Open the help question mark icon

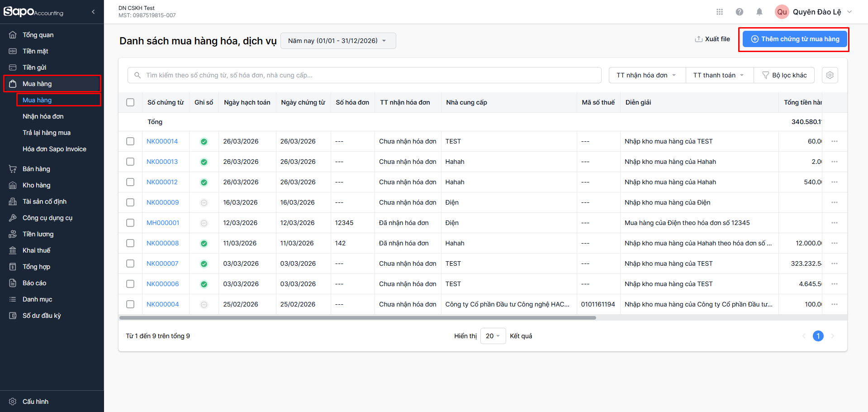[x=740, y=12]
